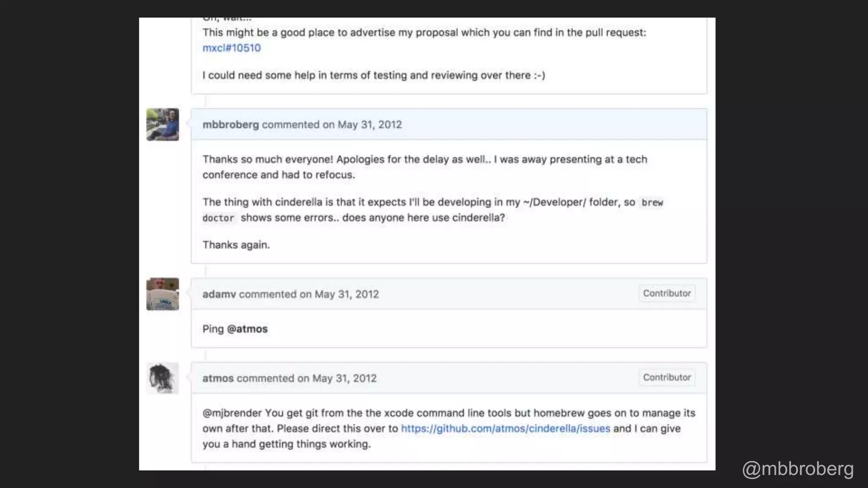Click the adamv username in the comment header
868x488 pixels.
coord(219,294)
